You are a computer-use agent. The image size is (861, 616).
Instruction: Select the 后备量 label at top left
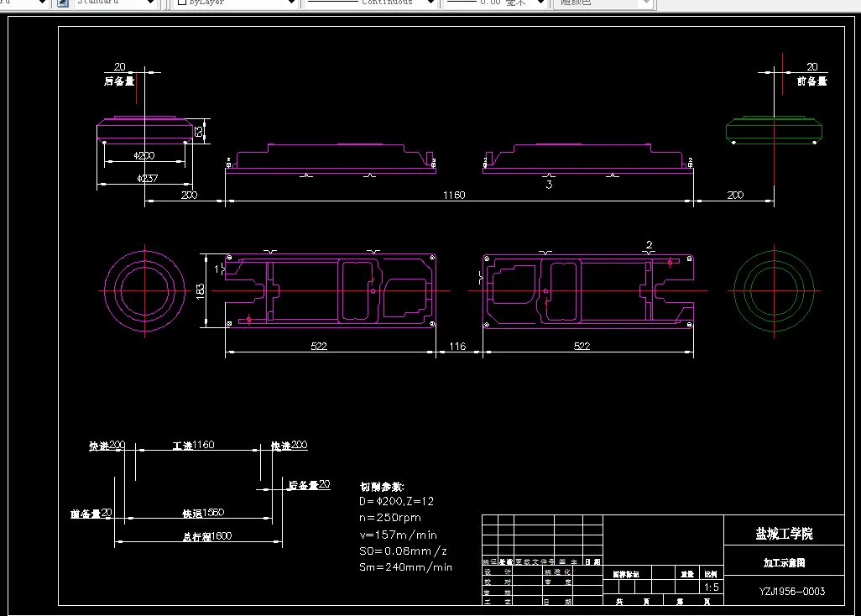tap(119, 81)
